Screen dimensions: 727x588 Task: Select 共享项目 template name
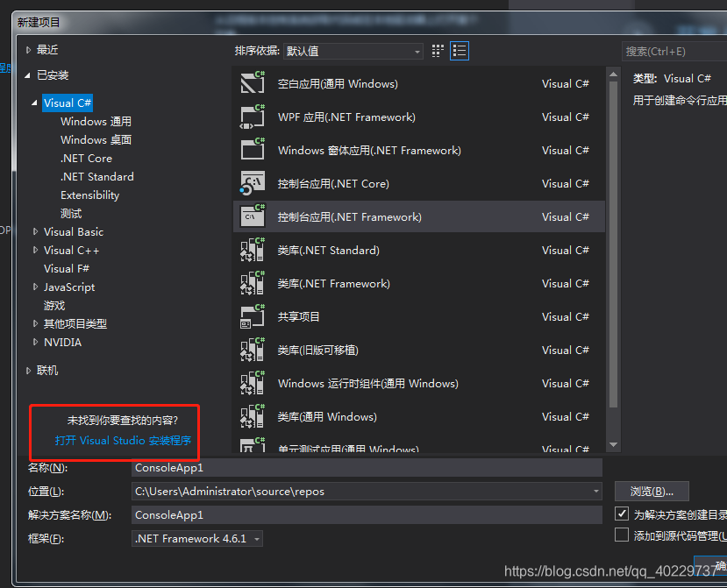(x=298, y=317)
